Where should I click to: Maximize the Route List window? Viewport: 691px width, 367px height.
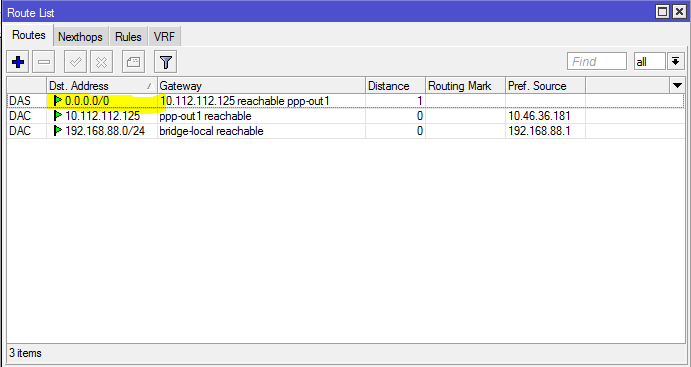662,12
